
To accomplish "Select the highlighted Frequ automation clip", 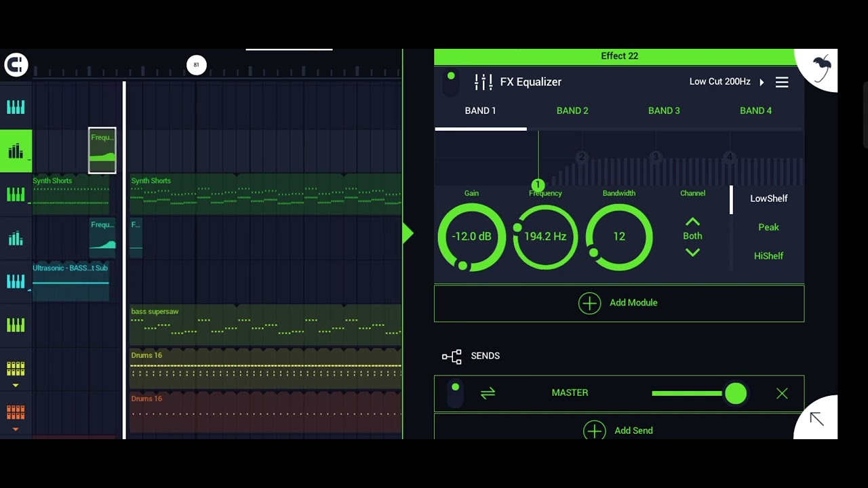I will [102, 150].
